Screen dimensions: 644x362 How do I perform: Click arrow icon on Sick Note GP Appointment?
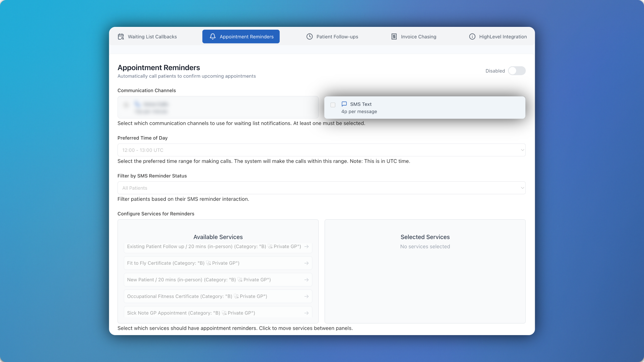tap(306, 313)
